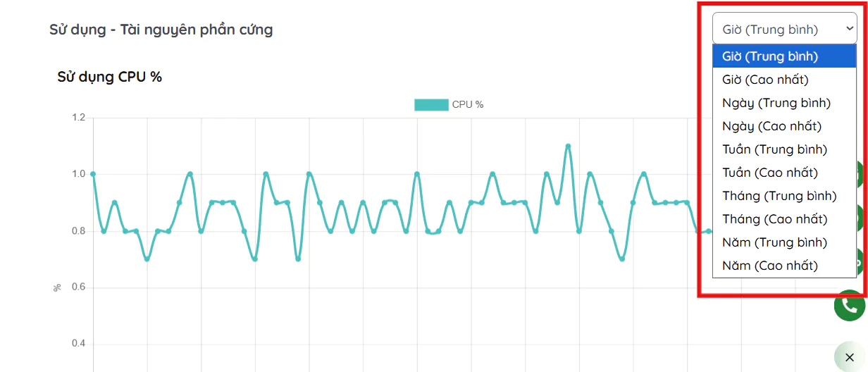This screenshot has width=868, height=372.
Task: Toggle the "CPU %" legend label
Action: tap(468, 105)
